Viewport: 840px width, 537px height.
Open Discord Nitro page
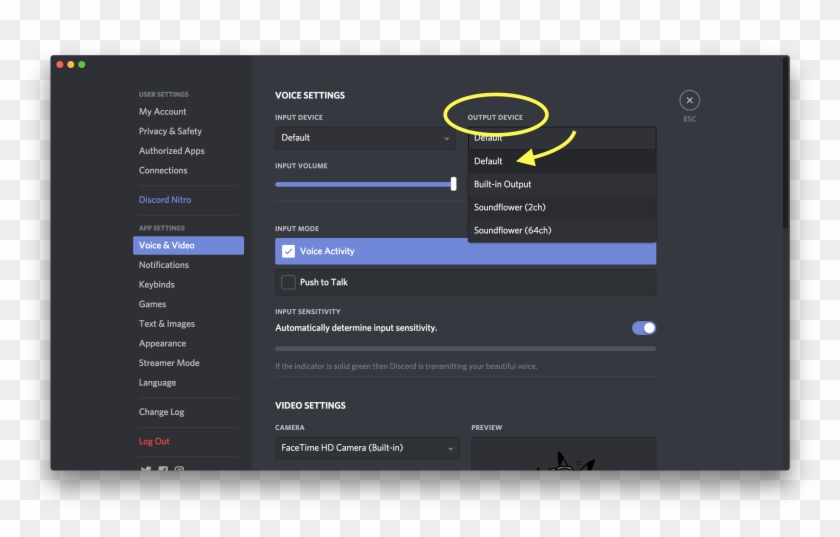click(x=164, y=199)
